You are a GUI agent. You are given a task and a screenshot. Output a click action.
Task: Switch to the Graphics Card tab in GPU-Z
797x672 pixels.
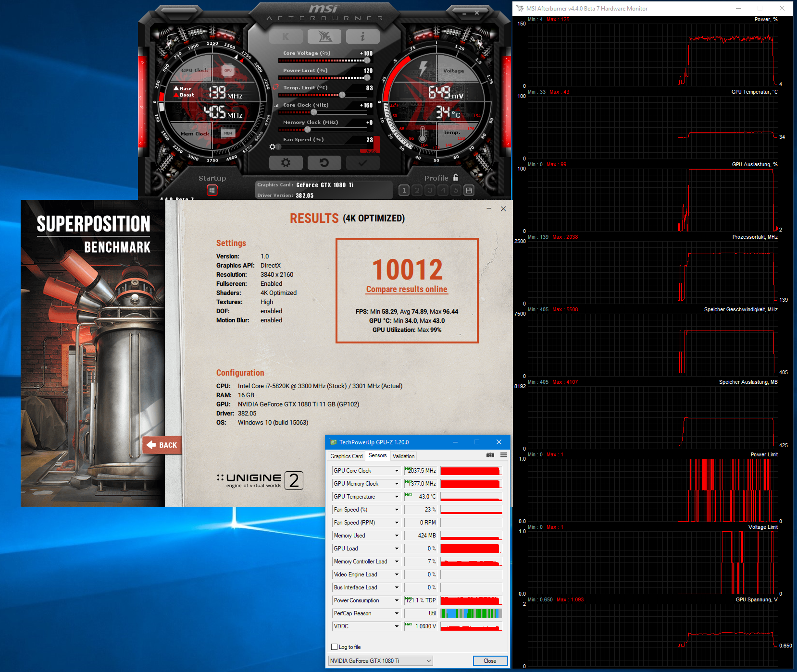coord(347,456)
